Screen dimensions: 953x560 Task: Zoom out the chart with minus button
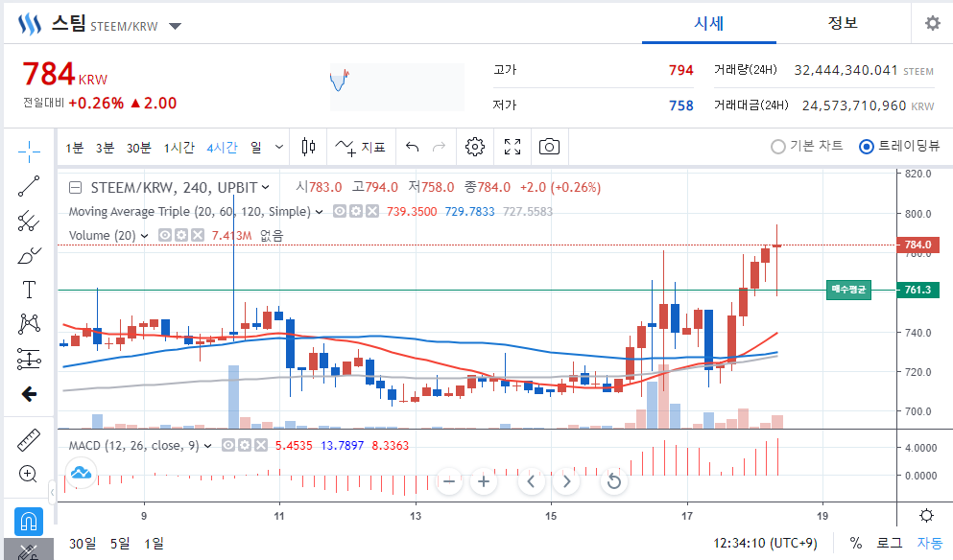click(x=449, y=481)
